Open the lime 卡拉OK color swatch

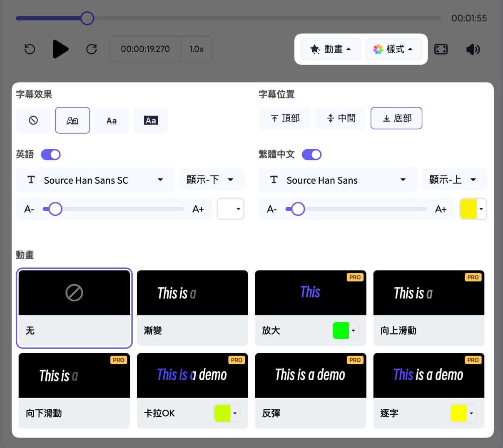click(x=227, y=413)
